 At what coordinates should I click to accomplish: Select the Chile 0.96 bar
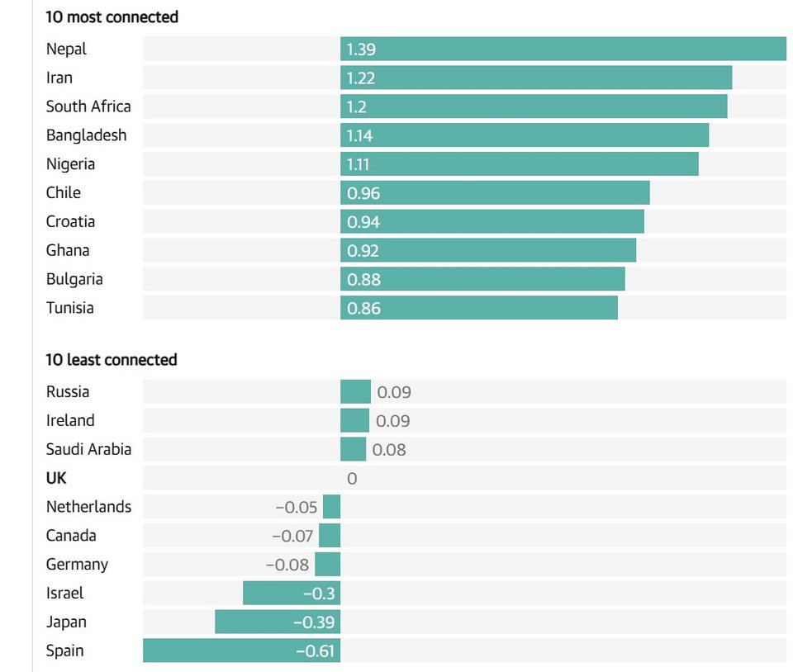point(495,192)
